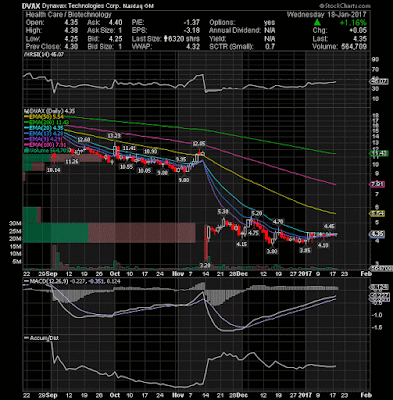Click the 11.43 price tag on right axis

[378, 153]
